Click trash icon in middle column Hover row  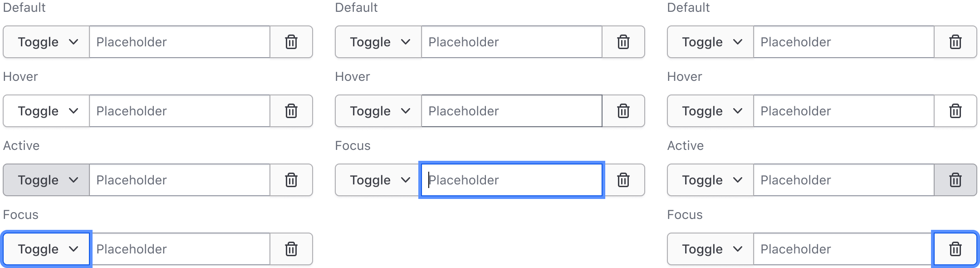[623, 111]
